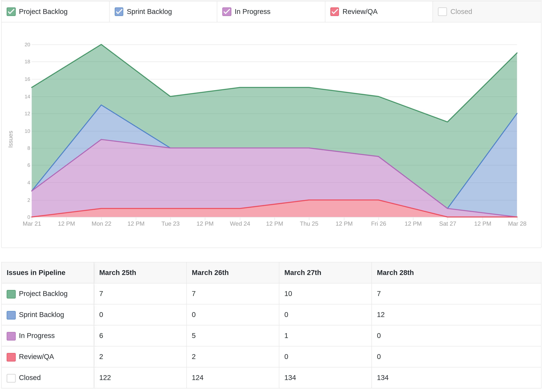The image size is (544, 392).
Task: Click In Progress peak point on Mon 22
Action: pyautogui.click(x=102, y=140)
